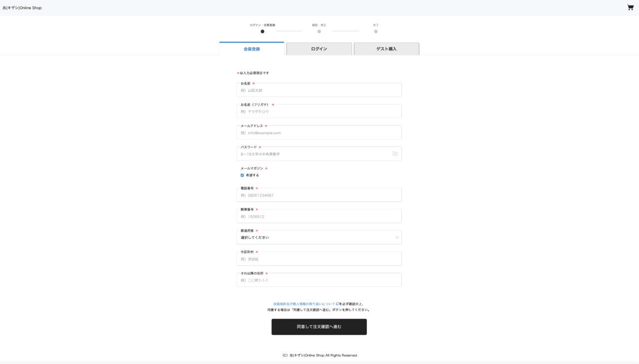Click the お名前（フリガナ） input field

(x=319, y=112)
